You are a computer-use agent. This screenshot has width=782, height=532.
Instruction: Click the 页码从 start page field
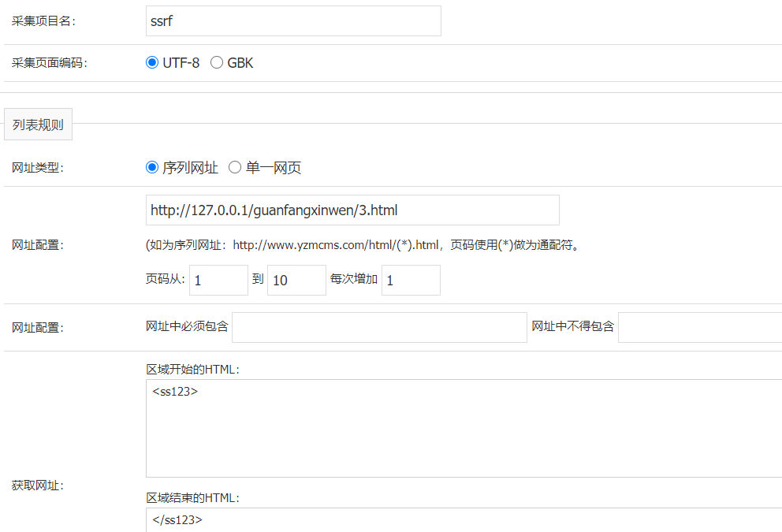pos(218,281)
